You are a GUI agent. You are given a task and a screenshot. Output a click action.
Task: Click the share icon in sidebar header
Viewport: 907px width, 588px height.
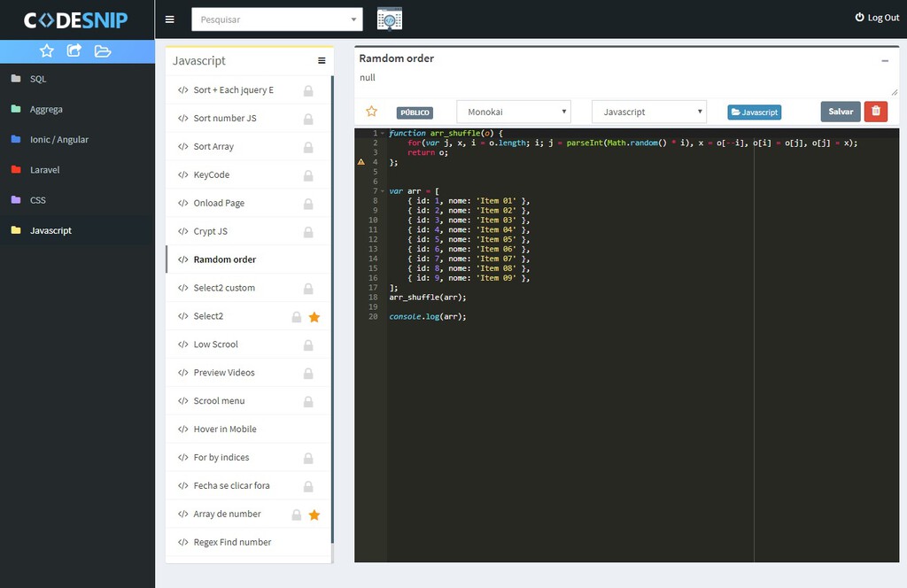pyautogui.click(x=74, y=51)
